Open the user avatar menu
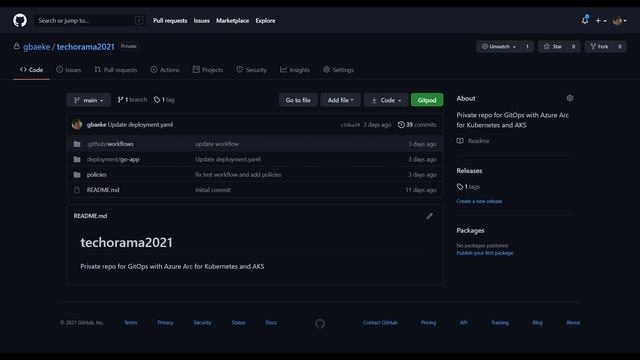This screenshot has width=640, height=360. 620,20
